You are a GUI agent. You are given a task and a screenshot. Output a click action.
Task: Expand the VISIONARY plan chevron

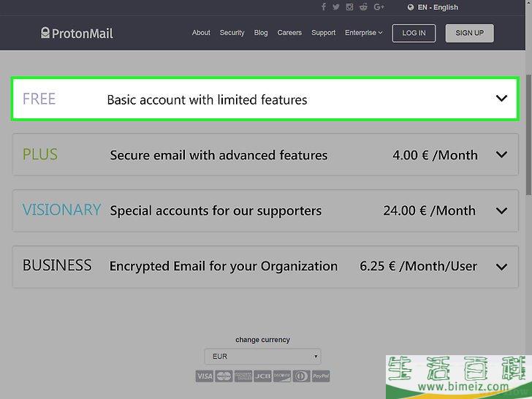(x=501, y=210)
